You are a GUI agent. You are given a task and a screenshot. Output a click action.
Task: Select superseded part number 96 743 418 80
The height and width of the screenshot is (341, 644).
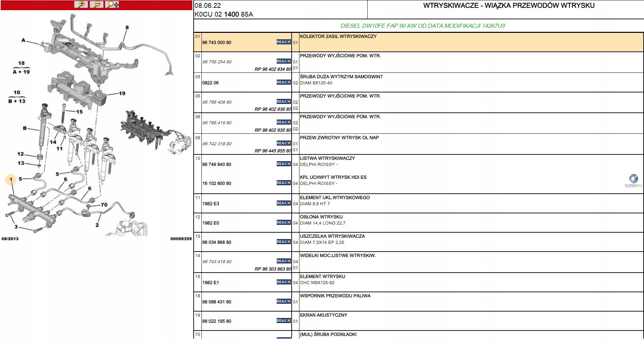tap(217, 262)
